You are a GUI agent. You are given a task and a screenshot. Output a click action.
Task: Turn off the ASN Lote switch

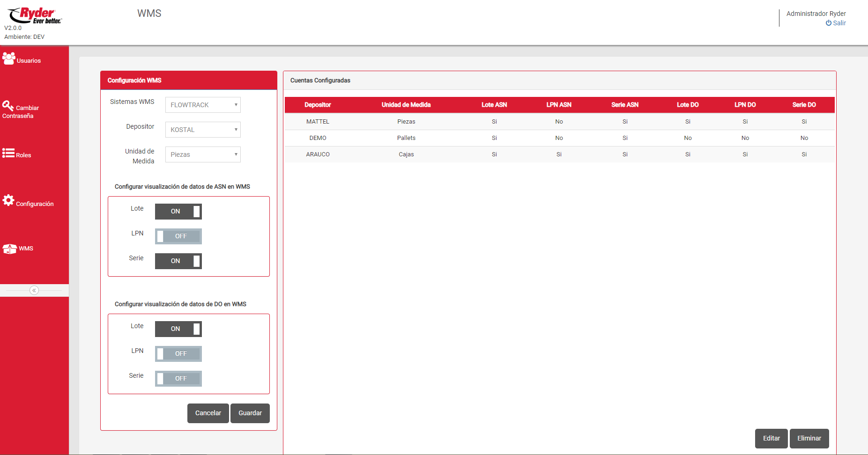178,212
